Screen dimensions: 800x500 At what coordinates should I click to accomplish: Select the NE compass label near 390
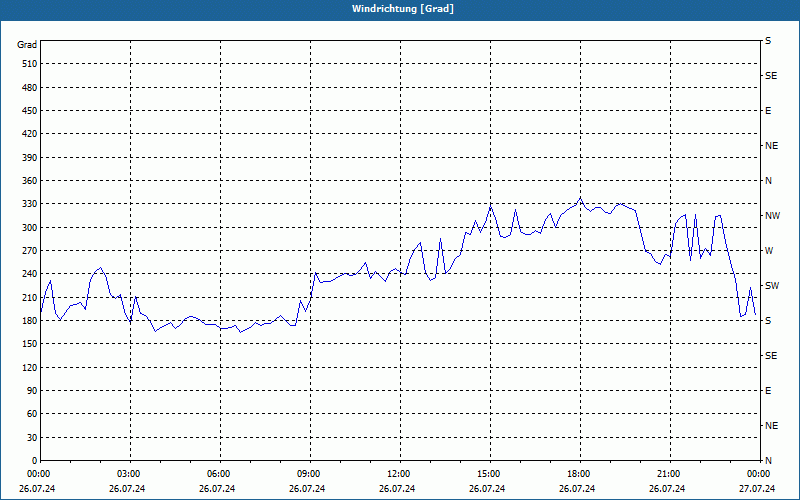[771, 146]
